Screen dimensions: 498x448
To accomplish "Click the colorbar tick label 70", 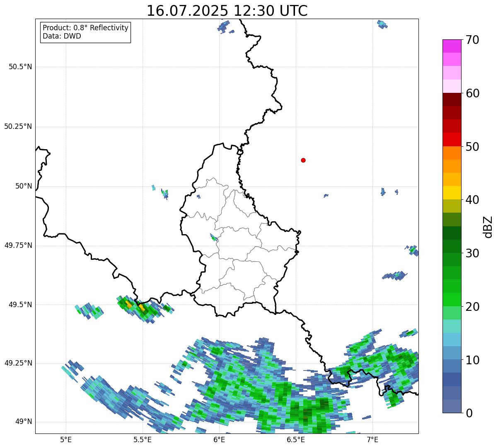I will tap(473, 40).
